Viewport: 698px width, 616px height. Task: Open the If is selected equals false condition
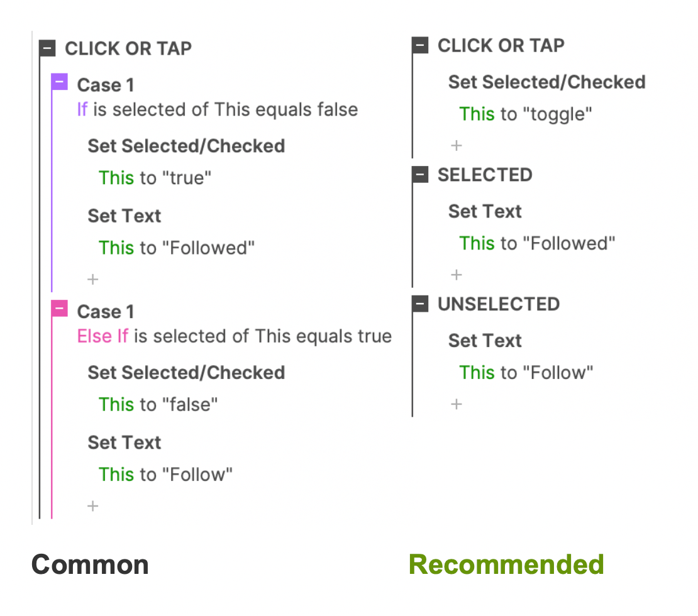217,109
